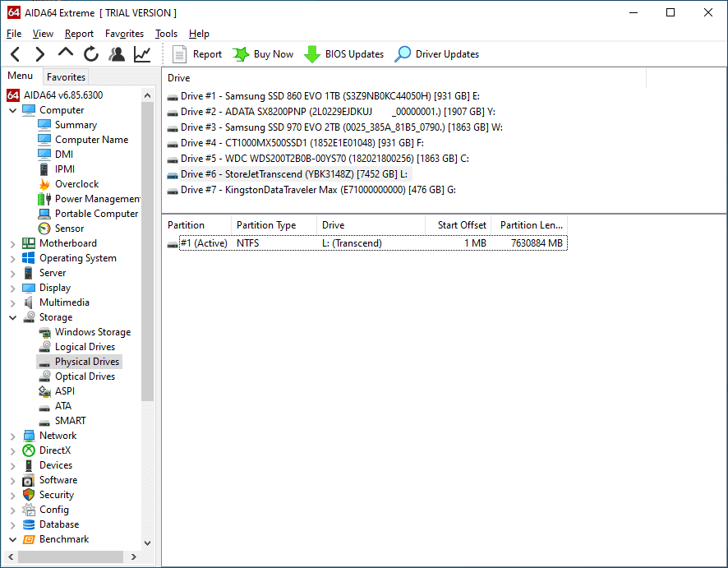Click the Forward navigation arrow
The image size is (728, 568).
tap(40, 54)
